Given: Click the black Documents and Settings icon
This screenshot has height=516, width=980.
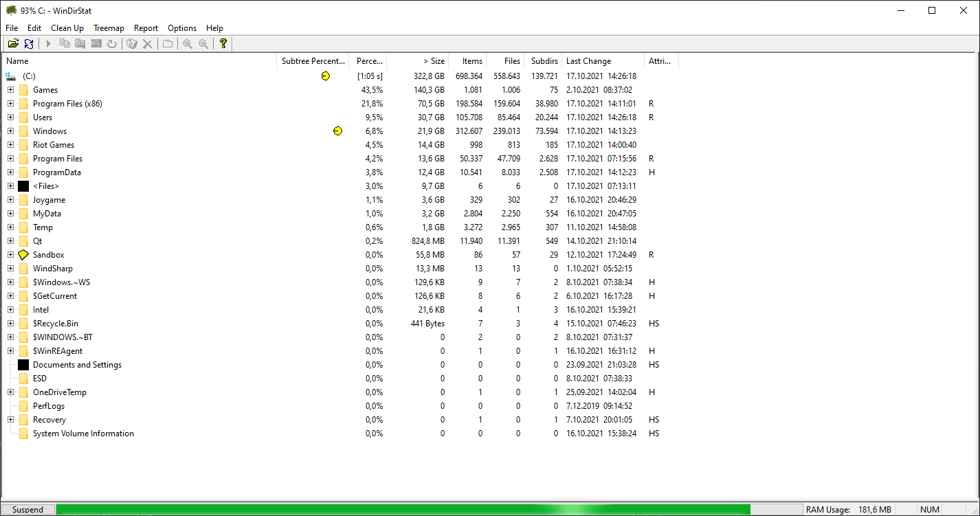Looking at the screenshot, I should point(23,365).
